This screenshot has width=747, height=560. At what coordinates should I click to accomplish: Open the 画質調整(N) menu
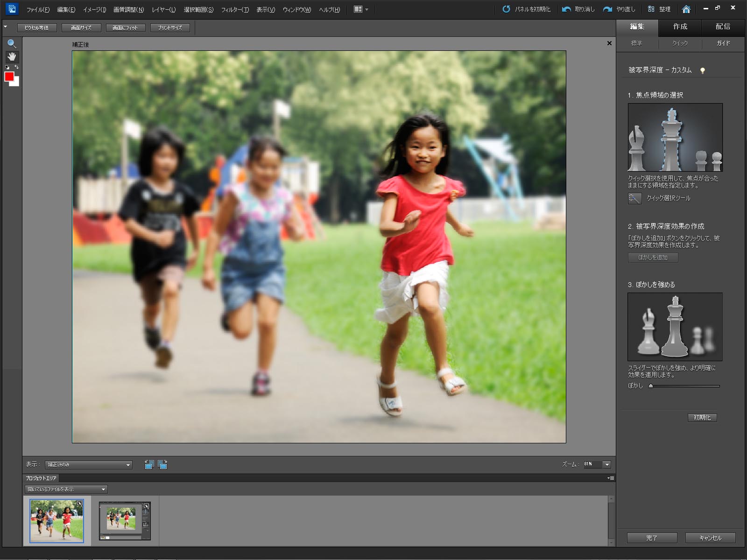click(x=128, y=9)
